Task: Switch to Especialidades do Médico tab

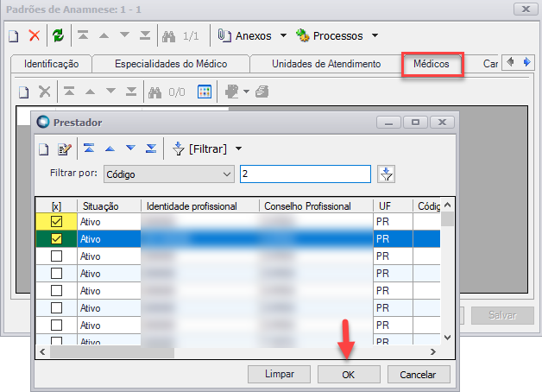Action: (171, 64)
